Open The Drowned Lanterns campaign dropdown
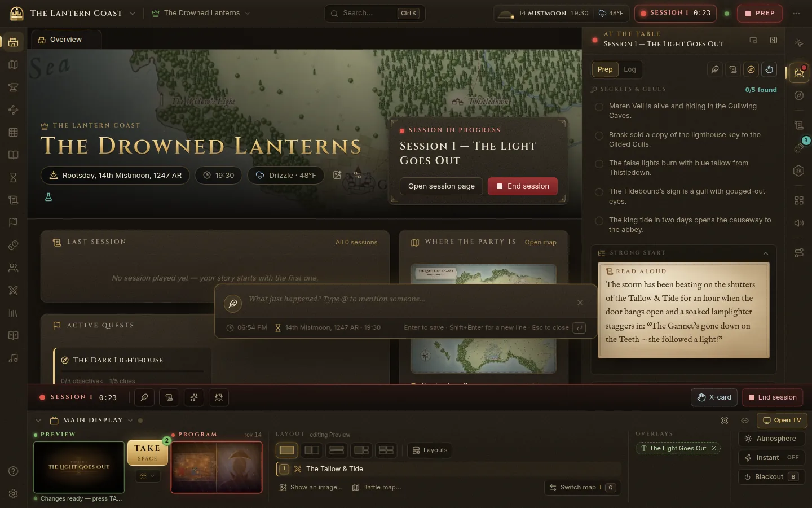Screen dimensions: 812x508 click(201, 13)
